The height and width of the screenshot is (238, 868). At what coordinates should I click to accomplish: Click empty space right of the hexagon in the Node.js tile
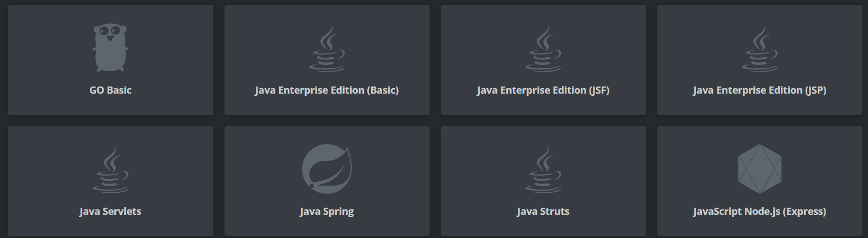[x=822, y=169]
